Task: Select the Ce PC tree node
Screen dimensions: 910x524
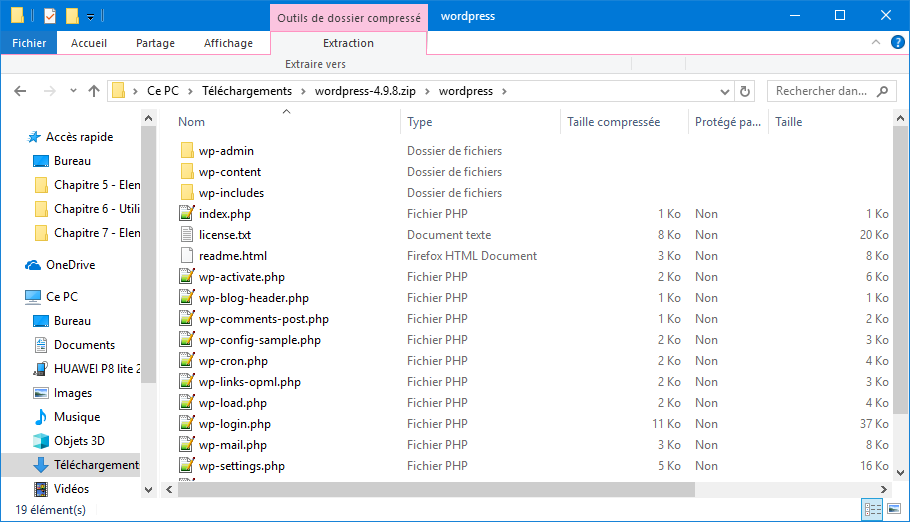Action: 62,297
